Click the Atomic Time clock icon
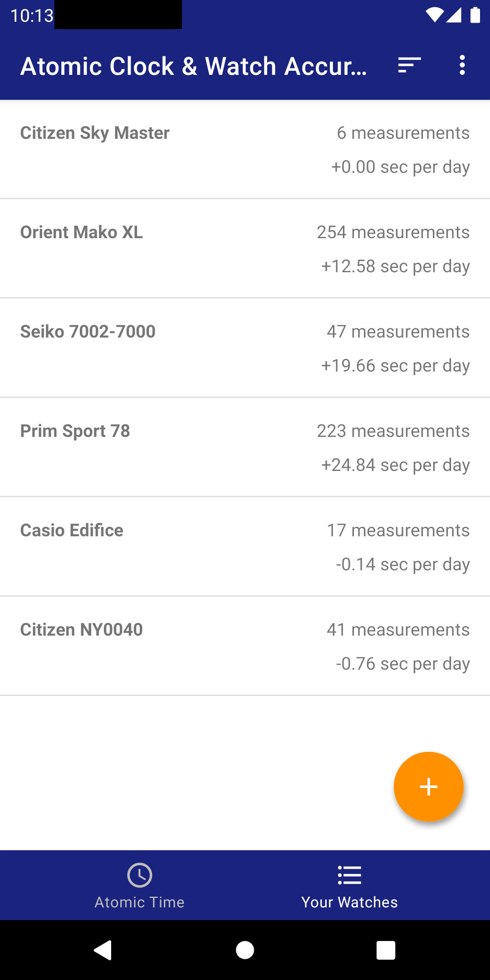This screenshot has width=490, height=980. click(x=139, y=875)
